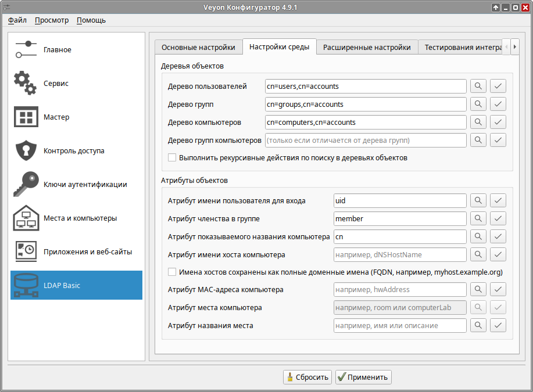Focus the dNSHostName placeholder field
This screenshot has height=392, width=533.
pos(400,255)
